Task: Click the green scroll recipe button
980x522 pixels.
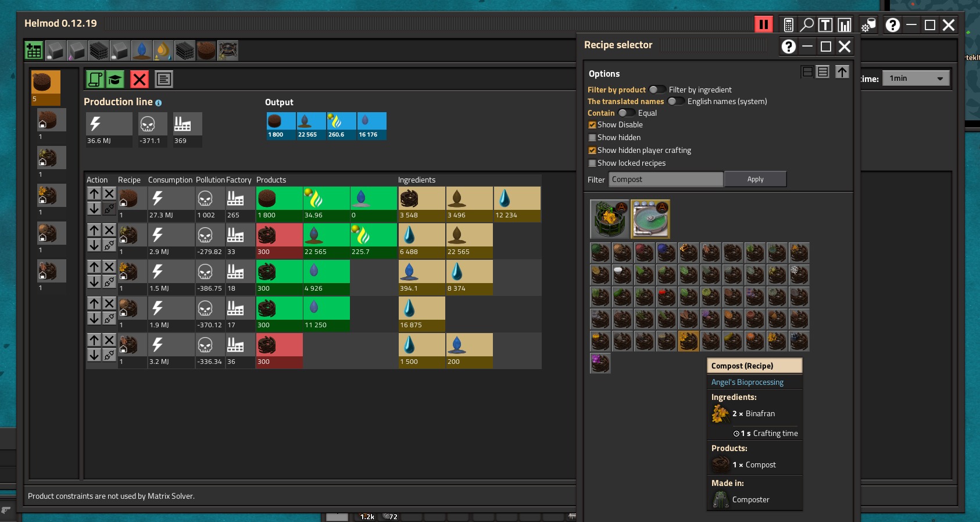Action: [95, 79]
